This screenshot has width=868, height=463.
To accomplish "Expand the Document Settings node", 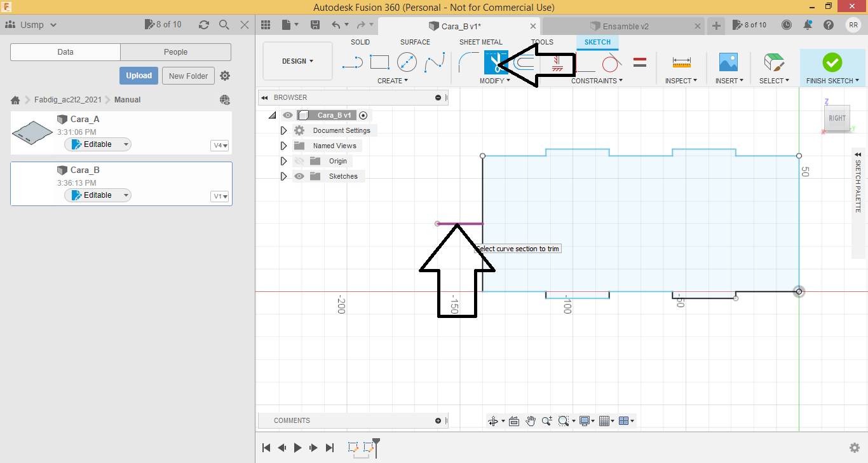I will tap(284, 130).
